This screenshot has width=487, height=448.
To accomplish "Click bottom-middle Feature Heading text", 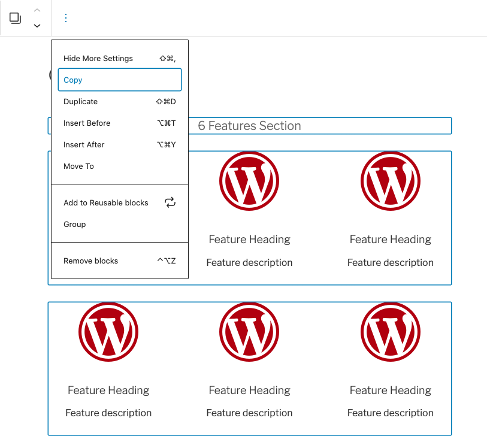I will 249,391.
